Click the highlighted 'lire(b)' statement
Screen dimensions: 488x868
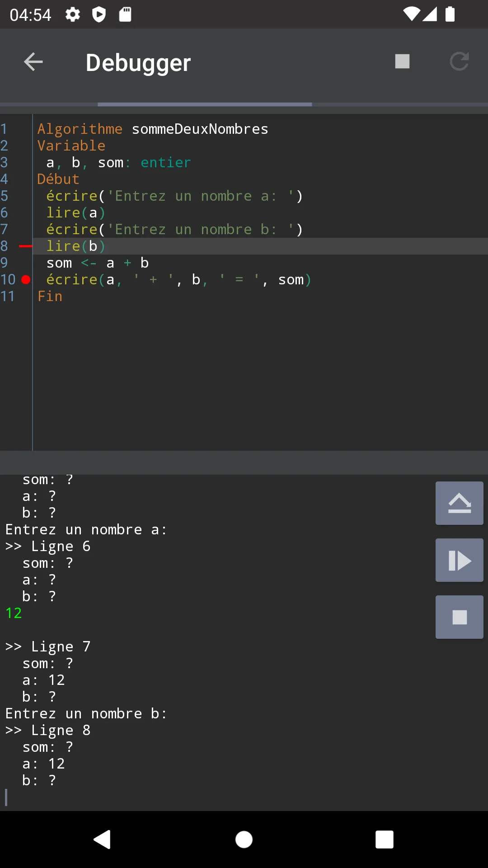[x=76, y=246]
